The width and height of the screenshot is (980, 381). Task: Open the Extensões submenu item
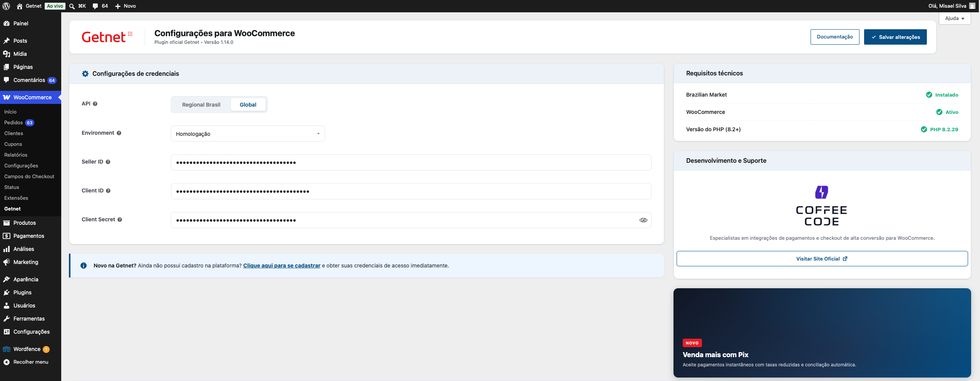coord(16,198)
